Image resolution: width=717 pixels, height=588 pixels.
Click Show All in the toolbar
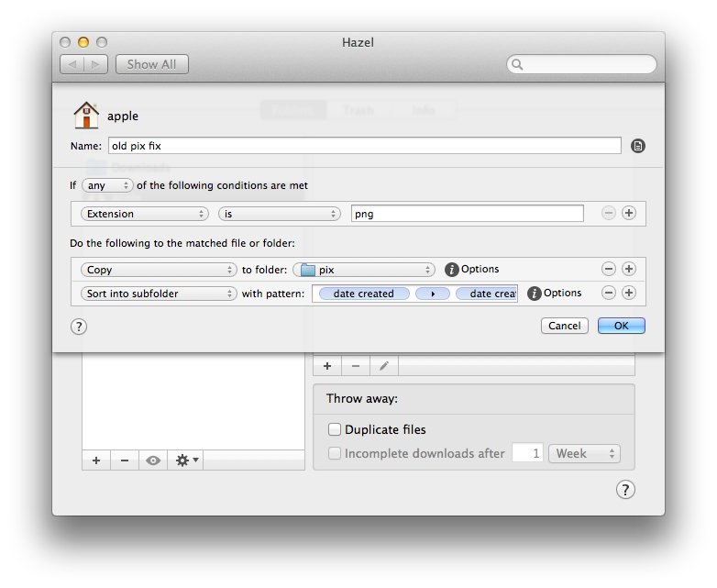tap(152, 64)
